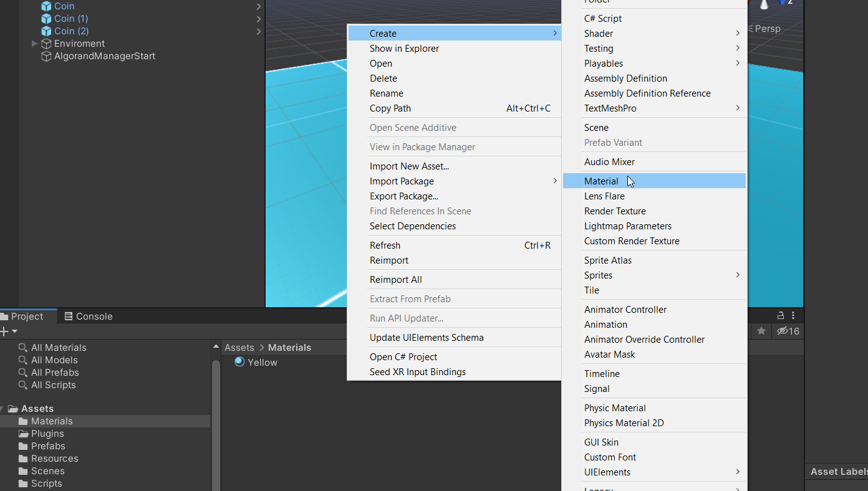Choose Animator Controller in the submenu

tap(625, 309)
